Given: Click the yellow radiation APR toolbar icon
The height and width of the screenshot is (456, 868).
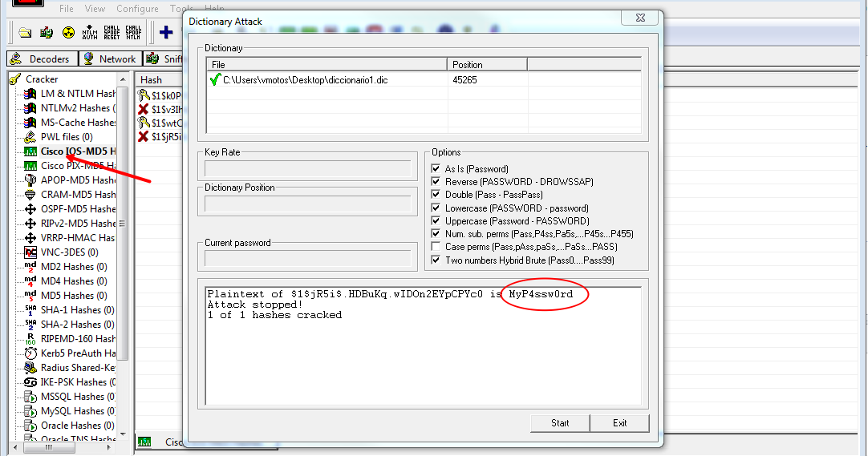Looking at the screenshot, I should click(x=67, y=32).
